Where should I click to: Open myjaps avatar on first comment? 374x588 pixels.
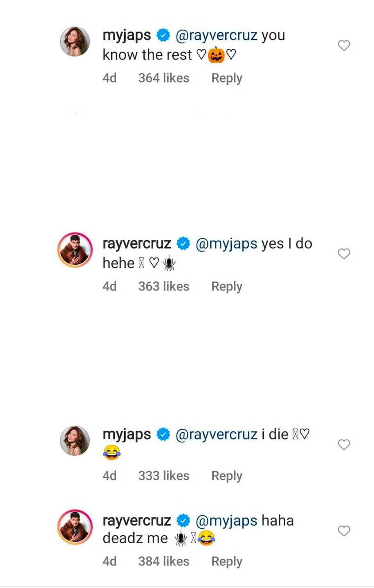pyautogui.click(x=75, y=42)
